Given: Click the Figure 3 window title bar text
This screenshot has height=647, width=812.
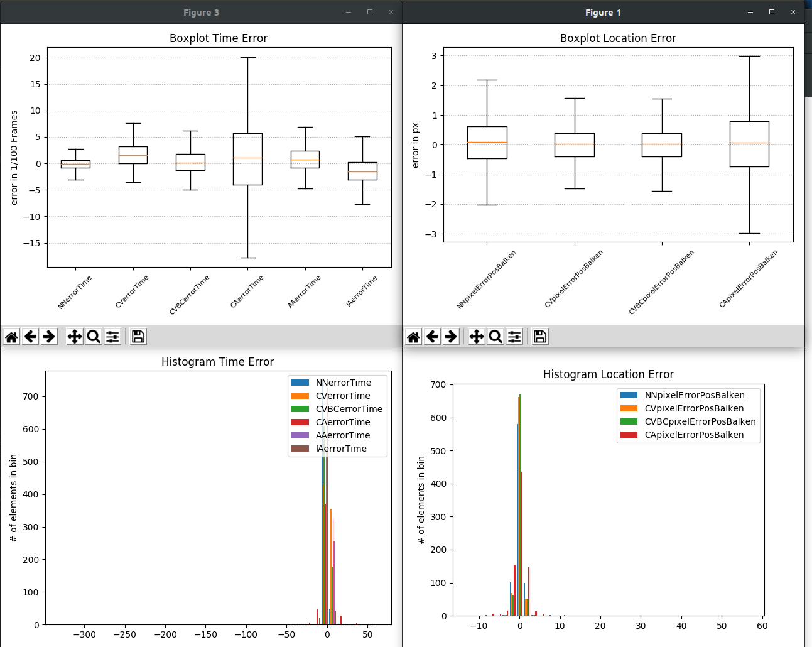Looking at the screenshot, I should [x=201, y=13].
